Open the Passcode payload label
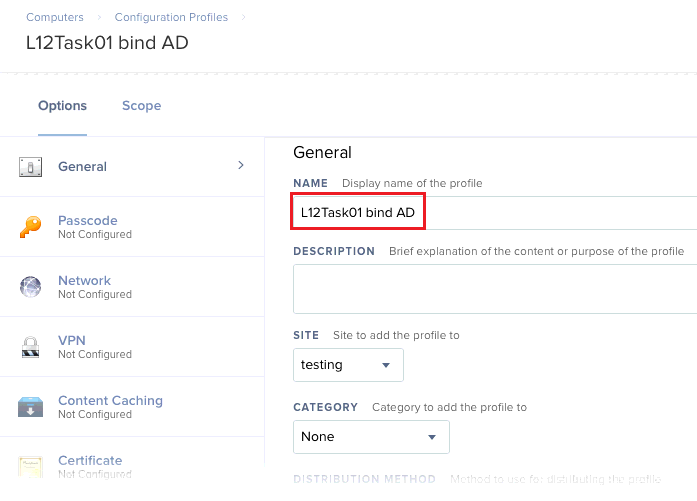Image resolution: width=697 pixels, height=501 pixels. click(x=88, y=220)
